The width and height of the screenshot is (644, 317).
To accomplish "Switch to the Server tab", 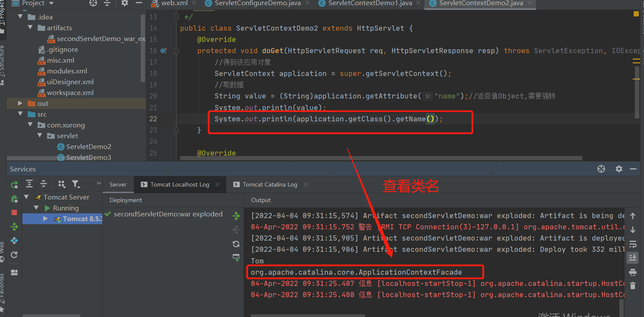I will click(118, 184).
